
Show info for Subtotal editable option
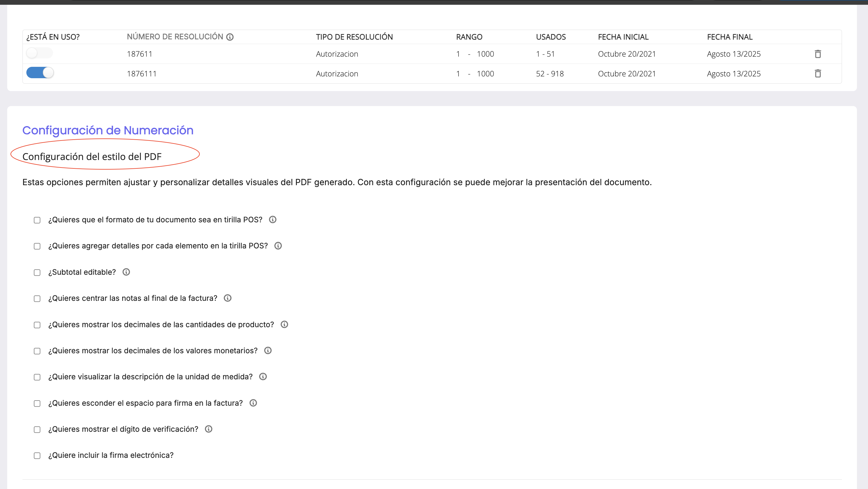click(126, 272)
